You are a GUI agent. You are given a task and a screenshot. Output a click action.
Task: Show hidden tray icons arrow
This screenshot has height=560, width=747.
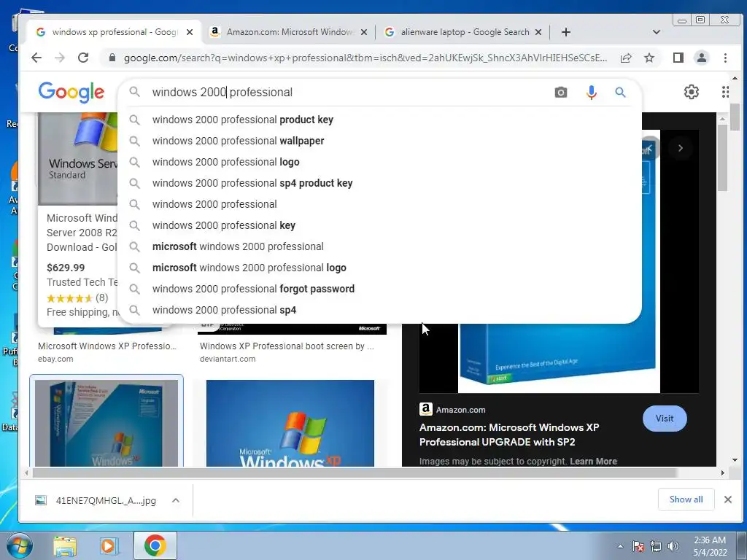click(x=620, y=546)
